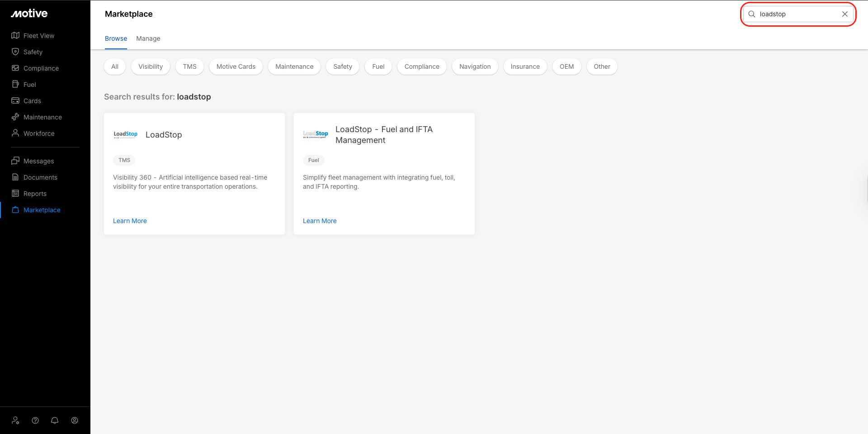868x434 pixels.
Task: Click Learn More on Fuel and IFTA card
Action: [320, 221]
